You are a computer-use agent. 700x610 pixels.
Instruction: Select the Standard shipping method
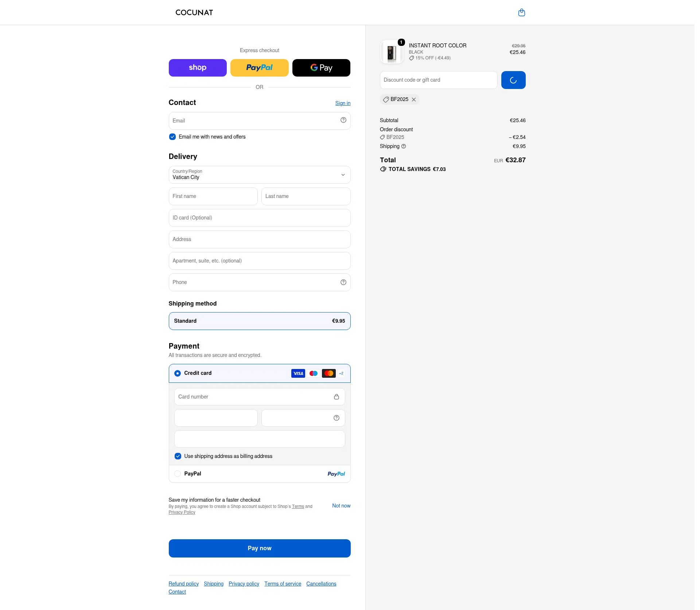pos(260,321)
